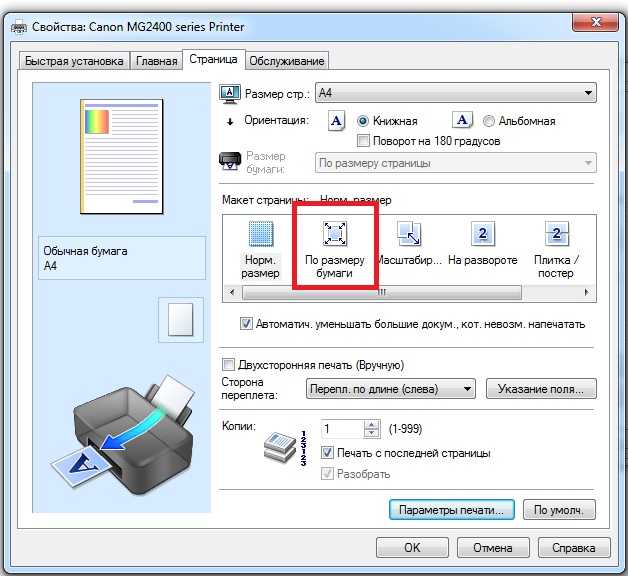Switch to the Быстрая установка tab
The image size is (628, 576).
click(74, 60)
